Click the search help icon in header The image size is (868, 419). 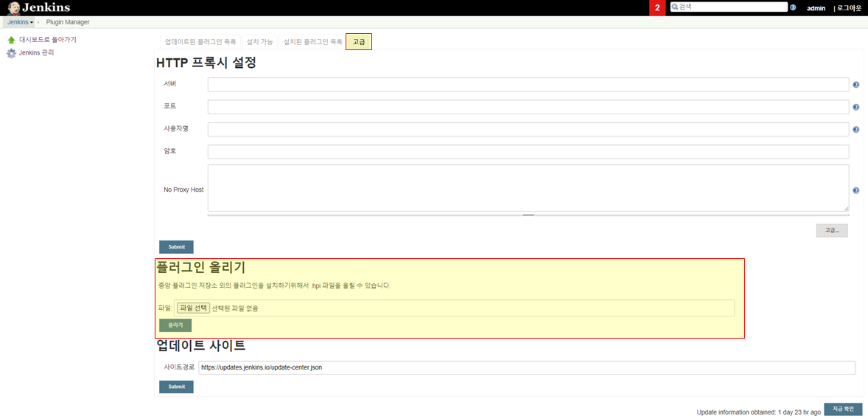click(793, 8)
